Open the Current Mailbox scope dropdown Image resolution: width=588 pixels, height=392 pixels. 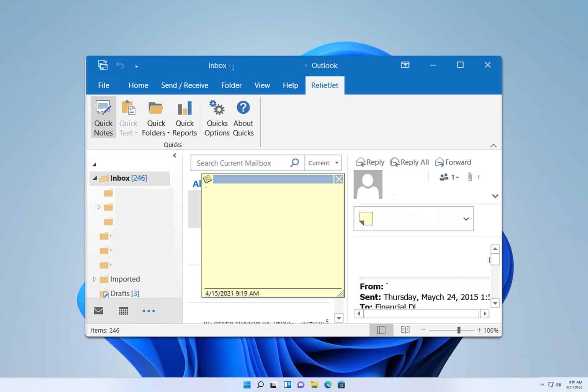323,163
